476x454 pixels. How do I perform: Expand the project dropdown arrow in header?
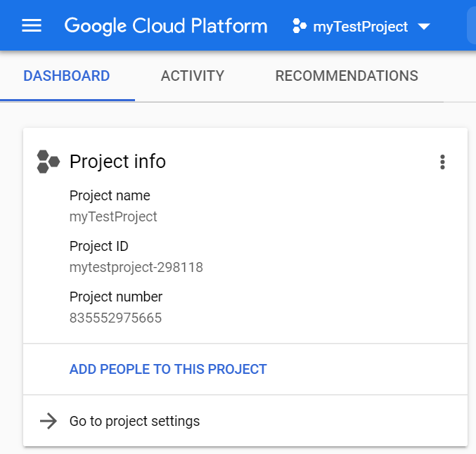(x=423, y=27)
